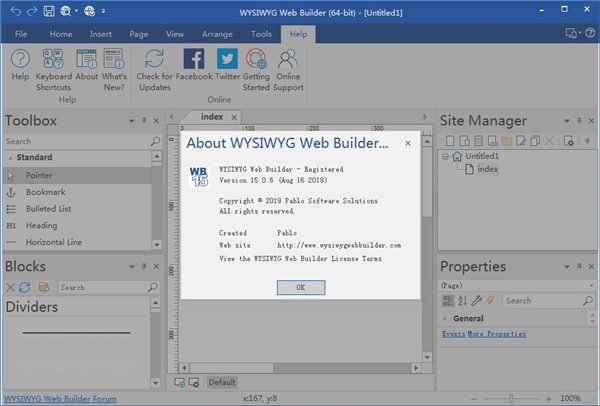Screen dimensions: 600x406
Task: Click the page with link icon in Site Manager
Action: point(492,141)
